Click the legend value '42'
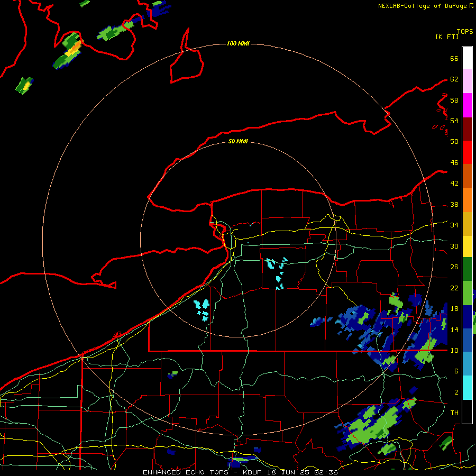Screen dimensions: 476x476 (454, 184)
